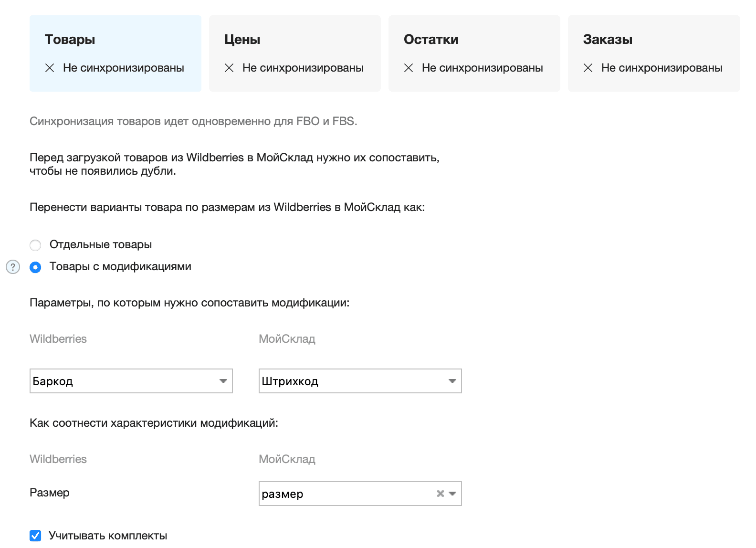Image resolution: width=756 pixels, height=548 pixels.
Task: Expand the Баркод dropdown arrow
Action: coord(223,381)
